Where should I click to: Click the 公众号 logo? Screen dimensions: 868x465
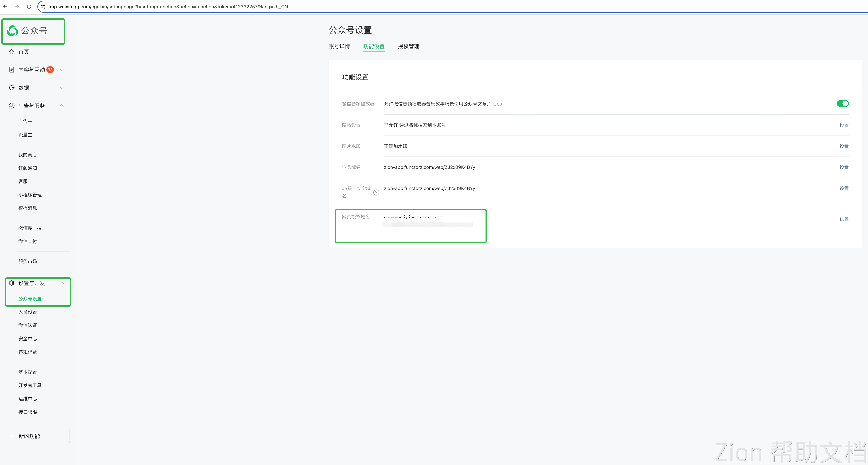(x=28, y=31)
